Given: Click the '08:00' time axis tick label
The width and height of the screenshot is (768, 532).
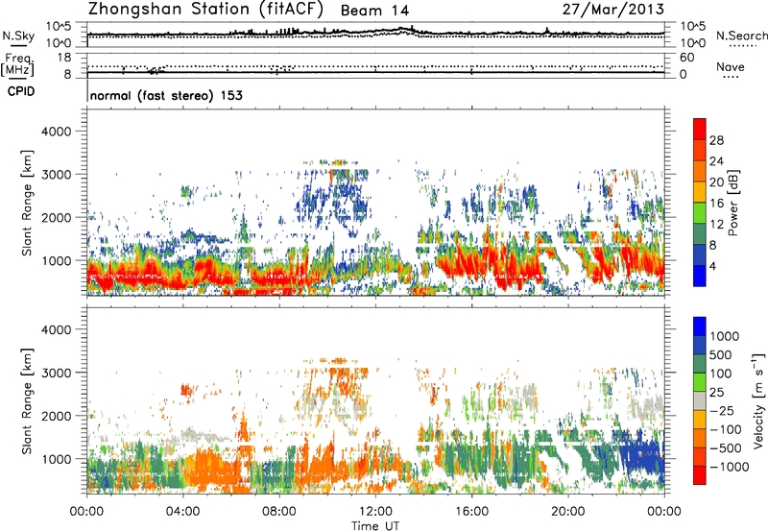Looking at the screenshot, I should pyautogui.click(x=278, y=512).
